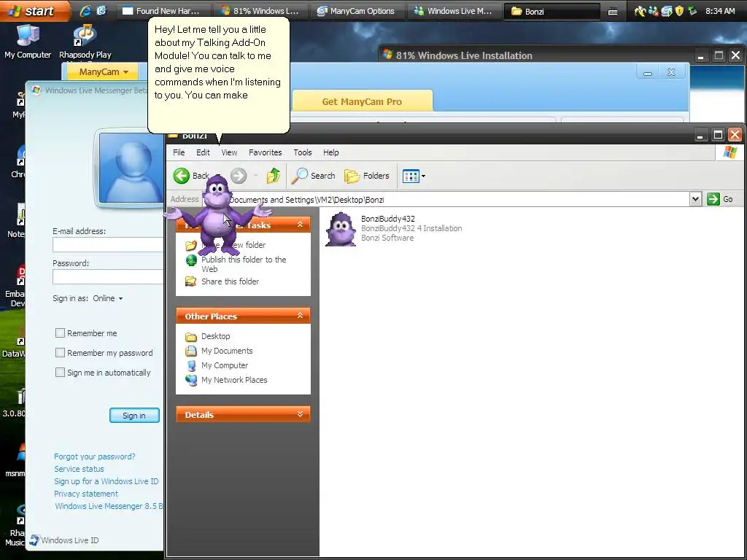
Task: Open the View menu
Action: click(229, 152)
